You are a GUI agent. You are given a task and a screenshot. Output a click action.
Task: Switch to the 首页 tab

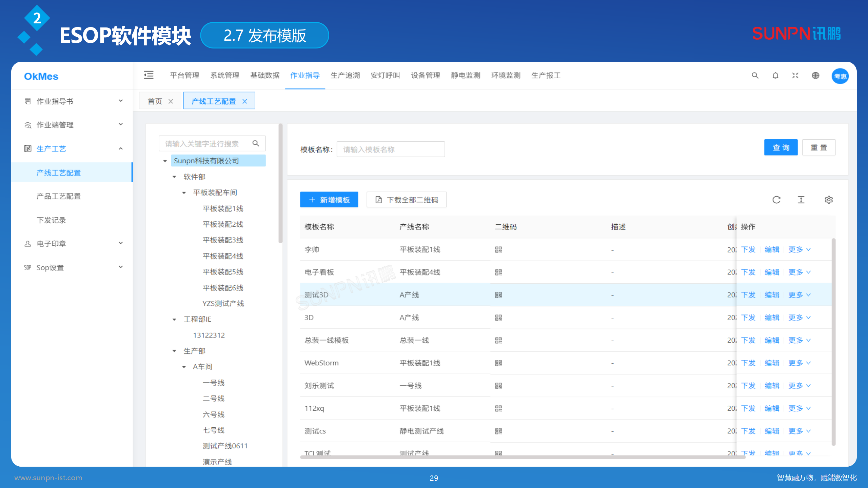[x=154, y=100]
